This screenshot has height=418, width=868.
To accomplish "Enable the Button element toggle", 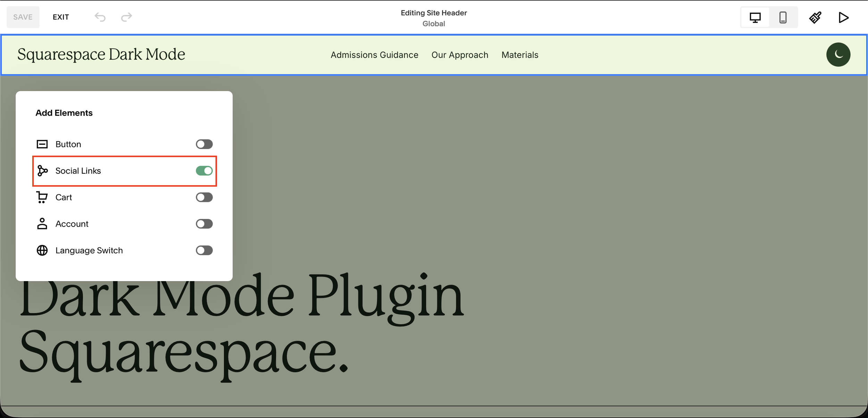I will pyautogui.click(x=204, y=144).
